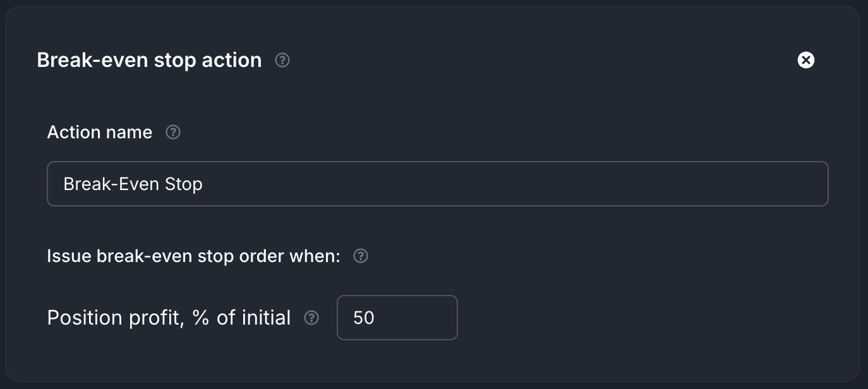The width and height of the screenshot is (868, 389).
Task: Click the Position profit percent input box
Action: (x=397, y=318)
